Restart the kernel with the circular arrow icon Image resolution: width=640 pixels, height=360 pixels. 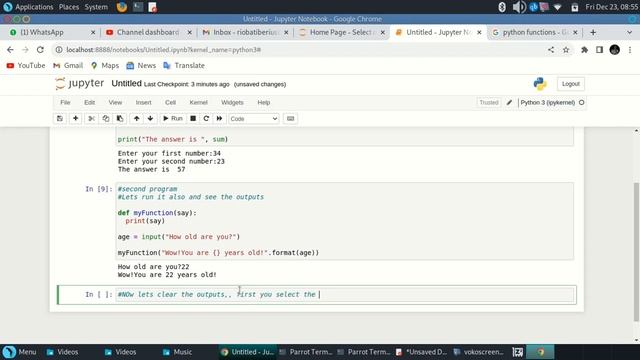click(x=206, y=118)
